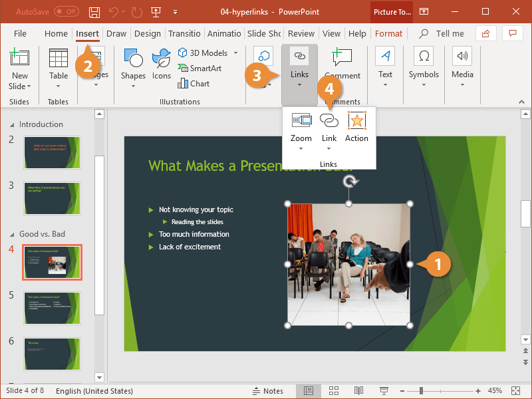
Task: Open the Shapes gallery
Action: point(133,68)
